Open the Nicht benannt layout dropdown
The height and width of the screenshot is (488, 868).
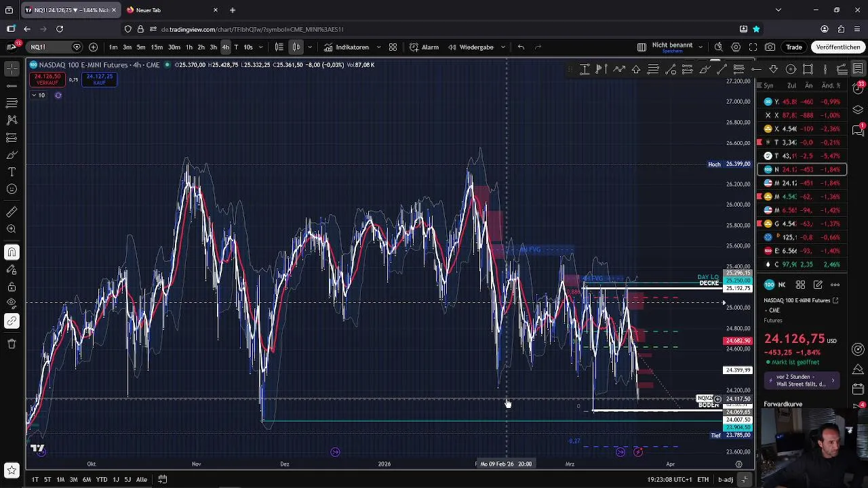coord(699,47)
